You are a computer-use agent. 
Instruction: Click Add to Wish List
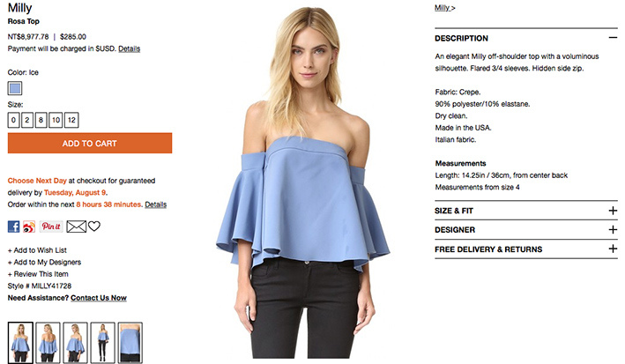38,250
